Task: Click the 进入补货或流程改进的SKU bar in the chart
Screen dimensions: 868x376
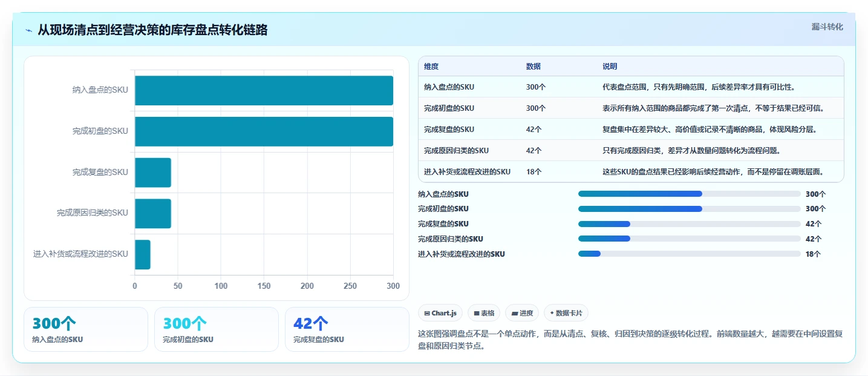Action: pyautogui.click(x=143, y=254)
